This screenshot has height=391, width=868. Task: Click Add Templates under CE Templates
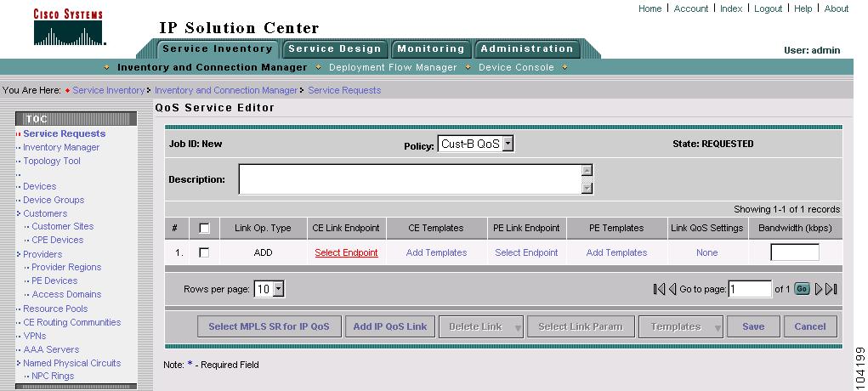pos(437,252)
